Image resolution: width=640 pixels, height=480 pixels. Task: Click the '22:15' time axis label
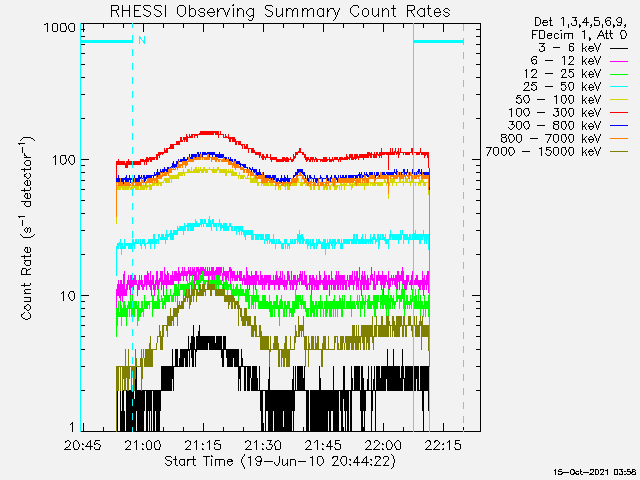(x=443, y=445)
